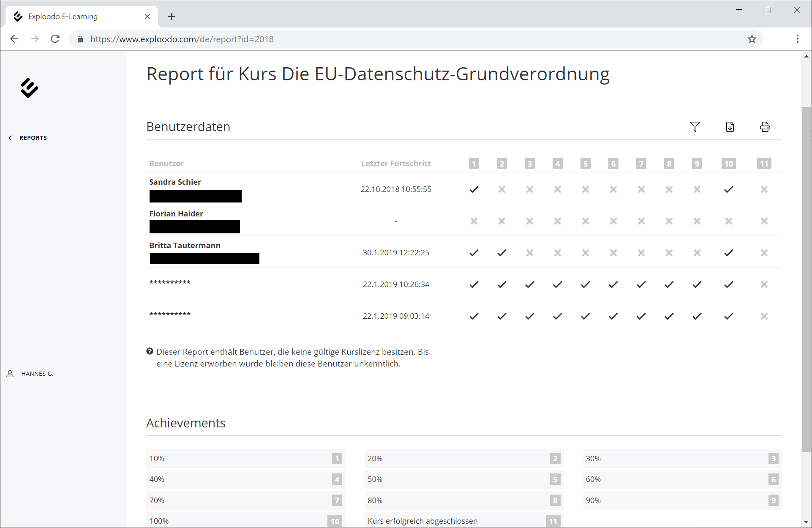Click the user profile icon by Hannes G.

10,374
